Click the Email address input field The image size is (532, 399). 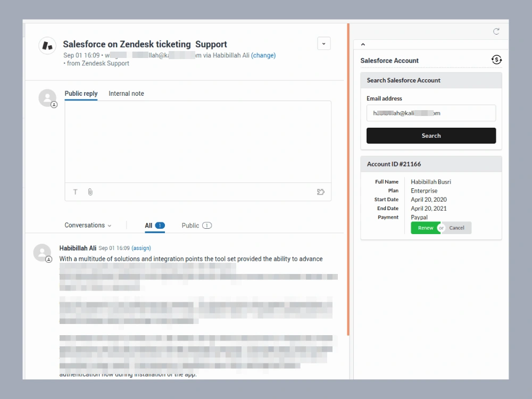click(x=431, y=113)
